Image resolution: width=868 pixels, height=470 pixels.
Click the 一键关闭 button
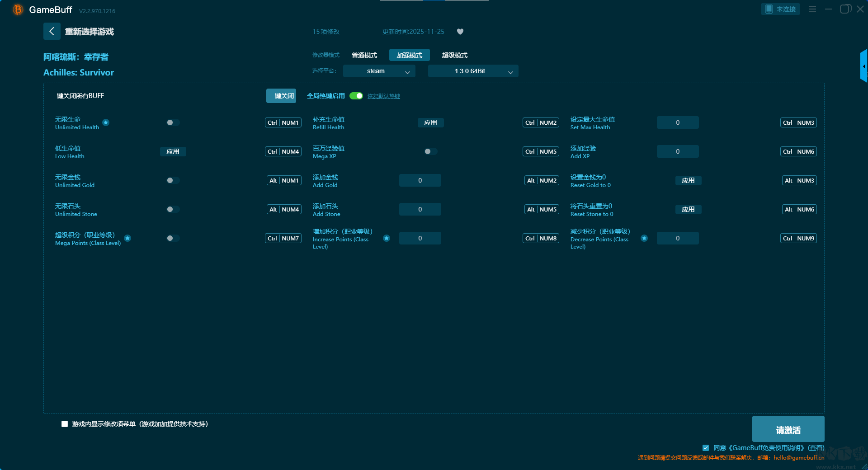pos(281,96)
